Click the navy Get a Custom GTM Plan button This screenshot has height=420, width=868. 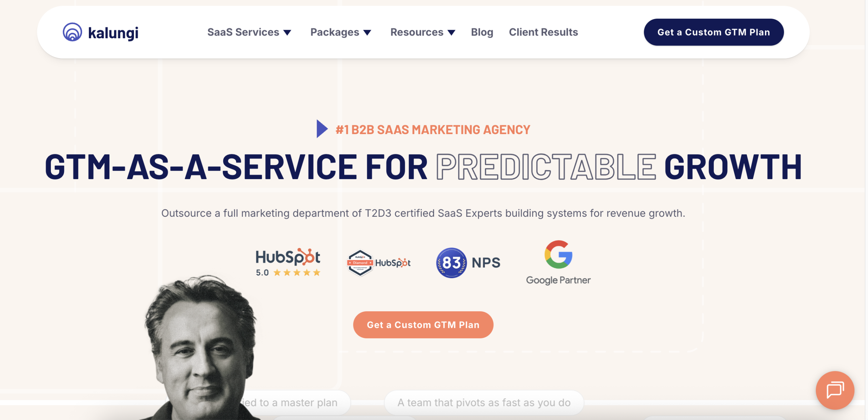tap(714, 32)
